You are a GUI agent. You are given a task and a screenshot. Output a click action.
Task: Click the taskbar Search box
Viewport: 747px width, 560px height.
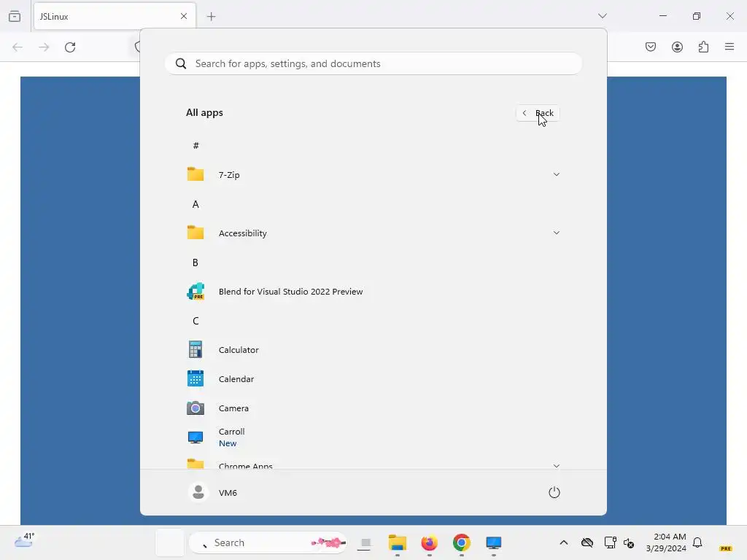tap(268, 542)
